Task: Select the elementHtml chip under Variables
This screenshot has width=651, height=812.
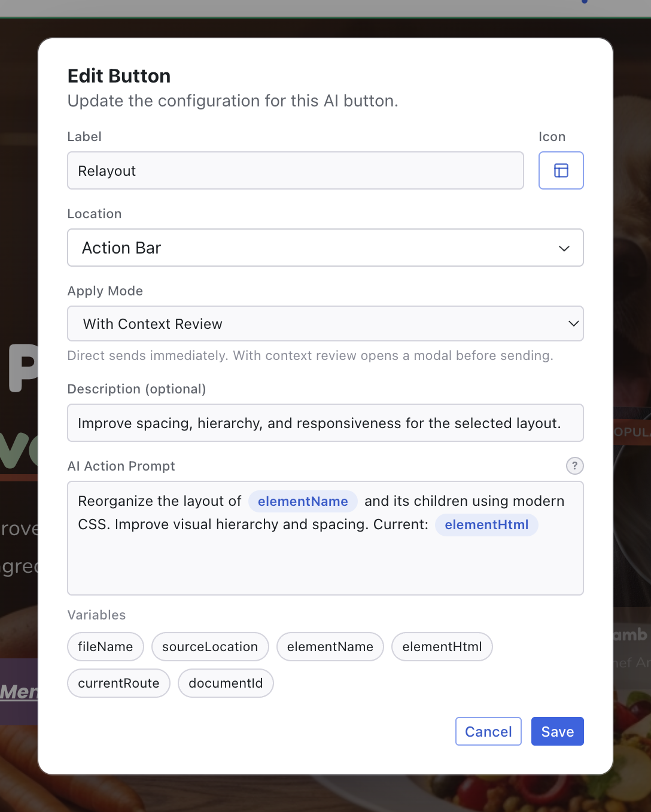Action: (442, 646)
